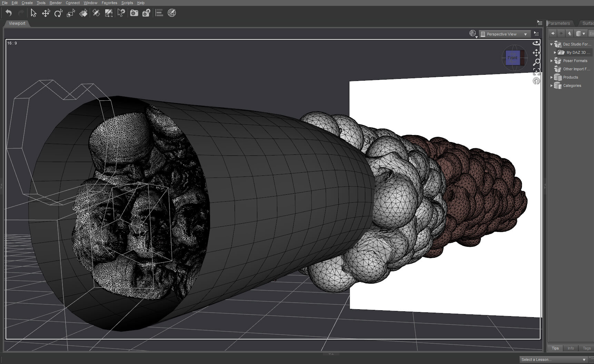Viewport: 594px width, 364px height.
Task: Expand the Poser Formats node
Action: [551, 61]
